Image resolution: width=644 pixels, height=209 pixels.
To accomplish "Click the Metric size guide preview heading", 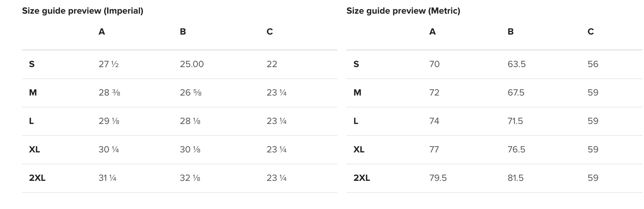I will pyautogui.click(x=403, y=11).
